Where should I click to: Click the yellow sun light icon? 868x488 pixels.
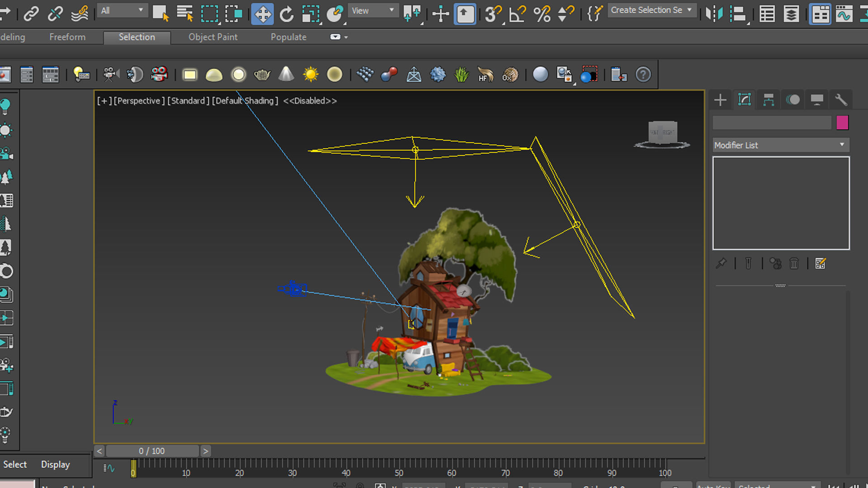coord(311,74)
